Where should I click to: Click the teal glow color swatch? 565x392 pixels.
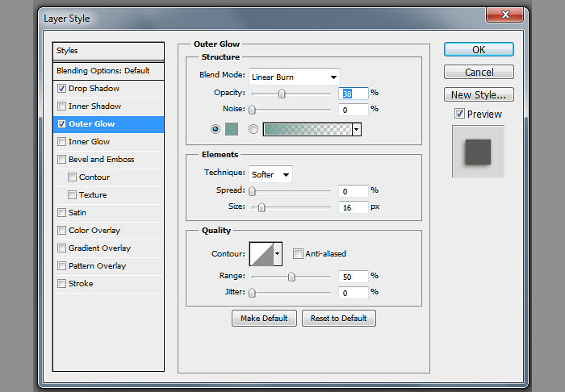232,129
